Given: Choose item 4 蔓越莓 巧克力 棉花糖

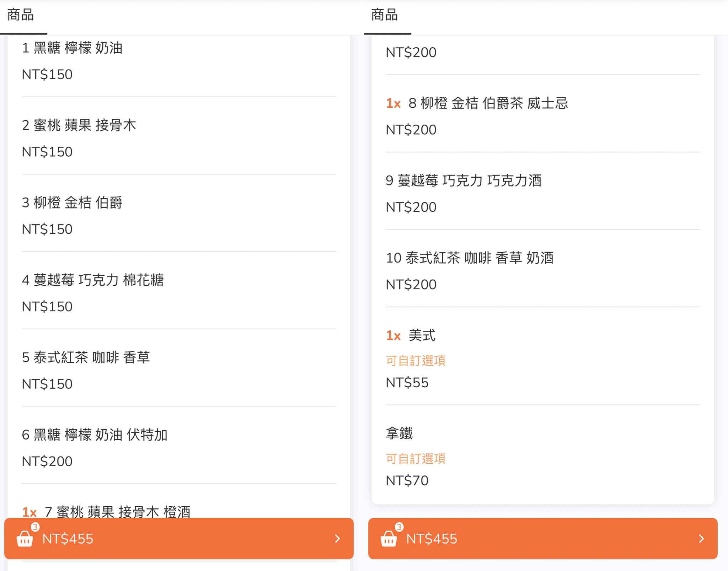Looking at the screenshot, I should [93, 280].
